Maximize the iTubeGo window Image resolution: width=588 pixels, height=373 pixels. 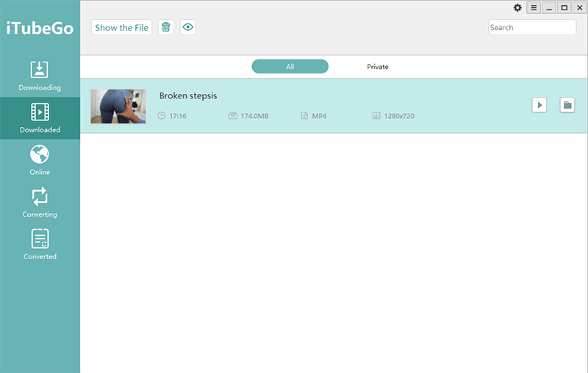(x=564, y=8)
